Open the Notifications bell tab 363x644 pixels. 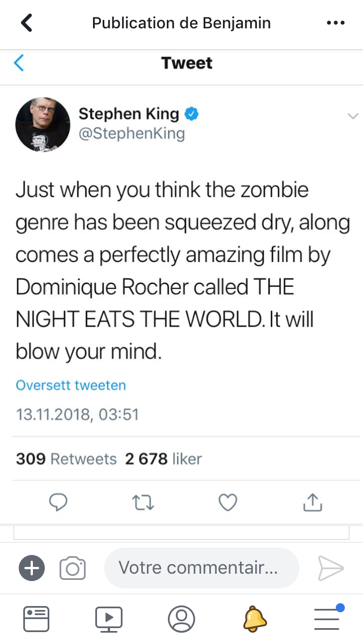tap(255, 618)
